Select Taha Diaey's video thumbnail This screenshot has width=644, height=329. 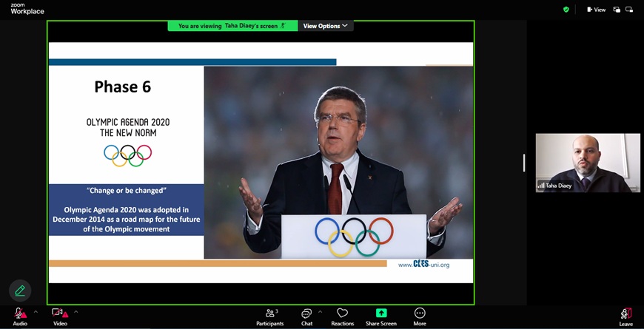[x=588, y=163]
